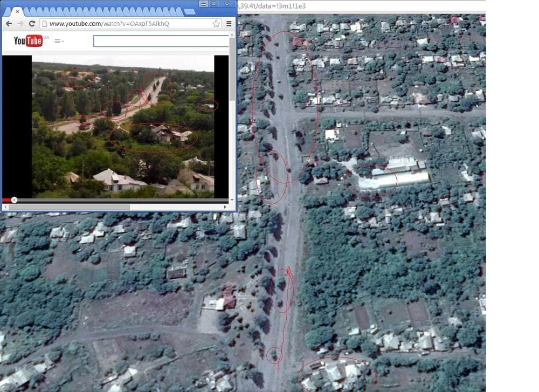Click the browser Forward arrow
539x392 pixels.
coord(20,24)
